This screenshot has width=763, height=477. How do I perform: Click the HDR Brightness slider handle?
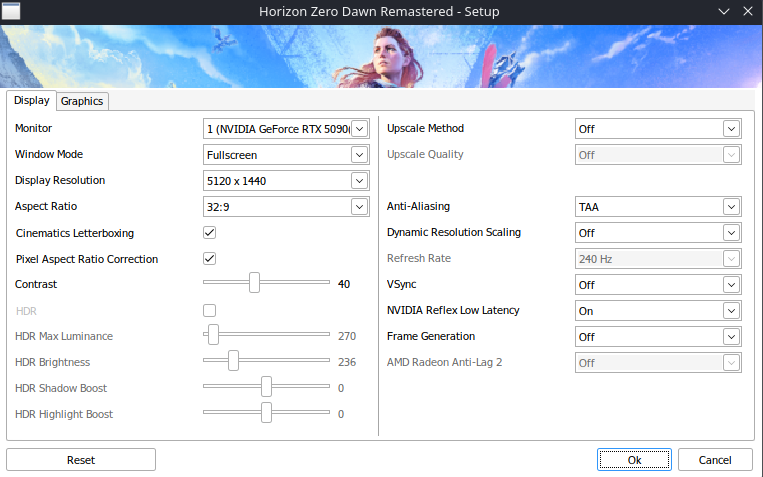pos(234,360)
